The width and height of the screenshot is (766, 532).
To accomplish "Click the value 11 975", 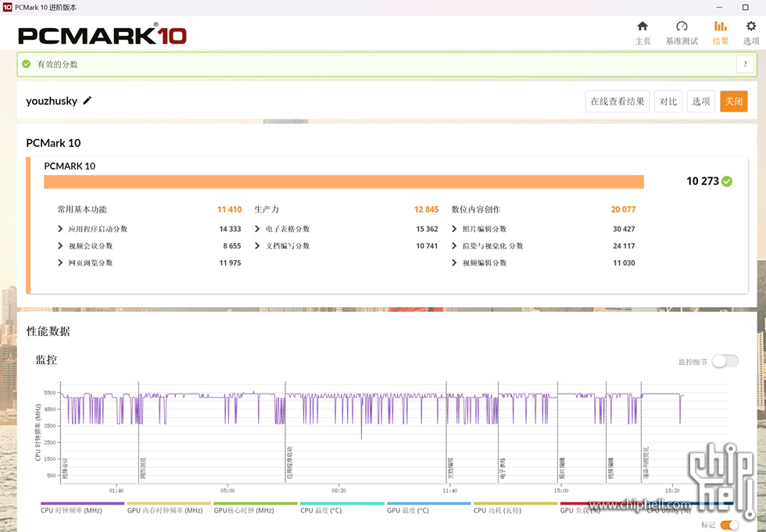I will pyautogui.click(x=230, y=262).
